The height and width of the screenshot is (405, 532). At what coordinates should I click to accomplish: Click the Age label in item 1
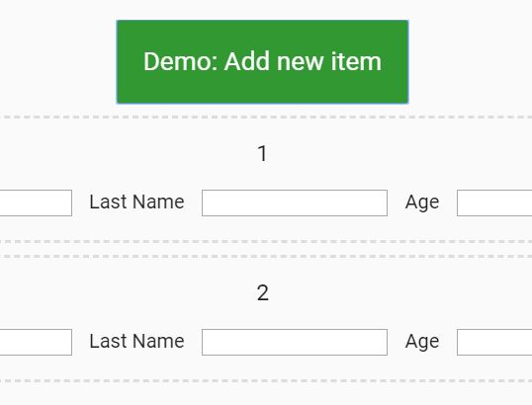422,203
